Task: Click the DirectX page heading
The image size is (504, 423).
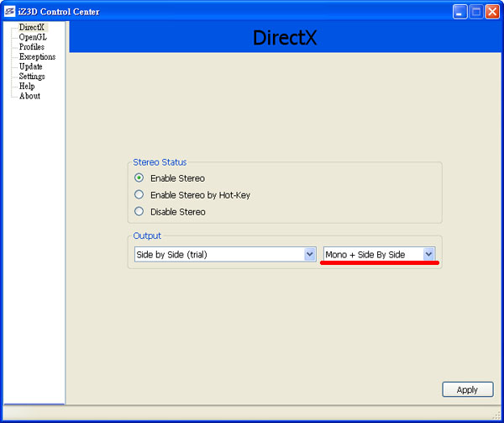Action: click(x=285, y=38)
